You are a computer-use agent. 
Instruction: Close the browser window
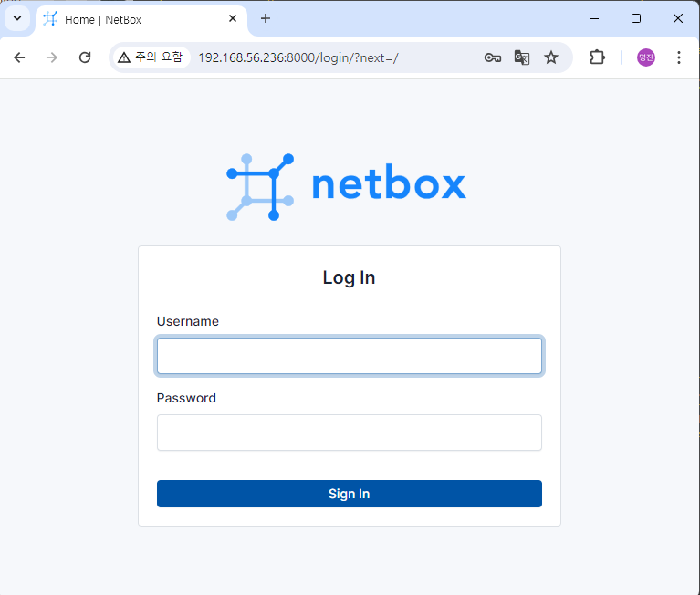pyautogui.click(x=678, y=19)
